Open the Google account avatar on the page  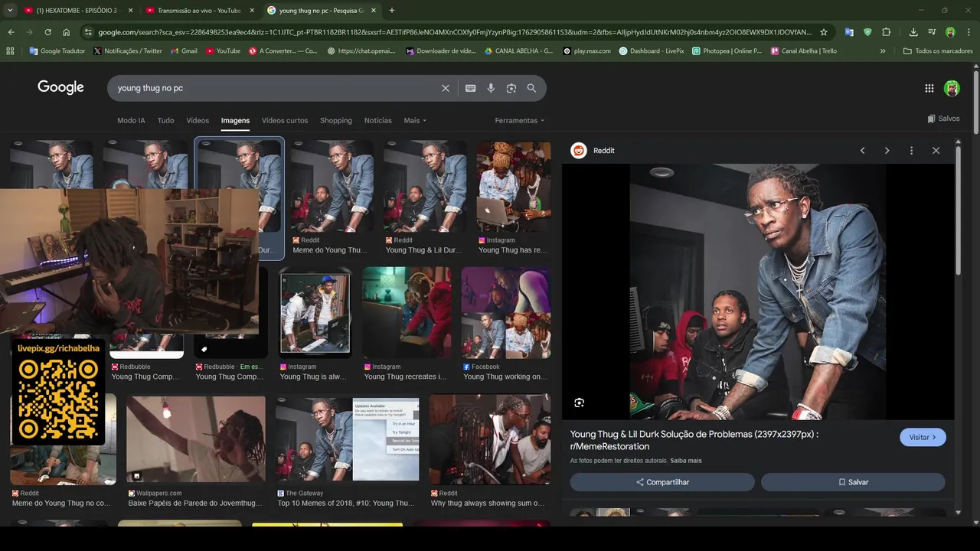[x=952, y=88]
